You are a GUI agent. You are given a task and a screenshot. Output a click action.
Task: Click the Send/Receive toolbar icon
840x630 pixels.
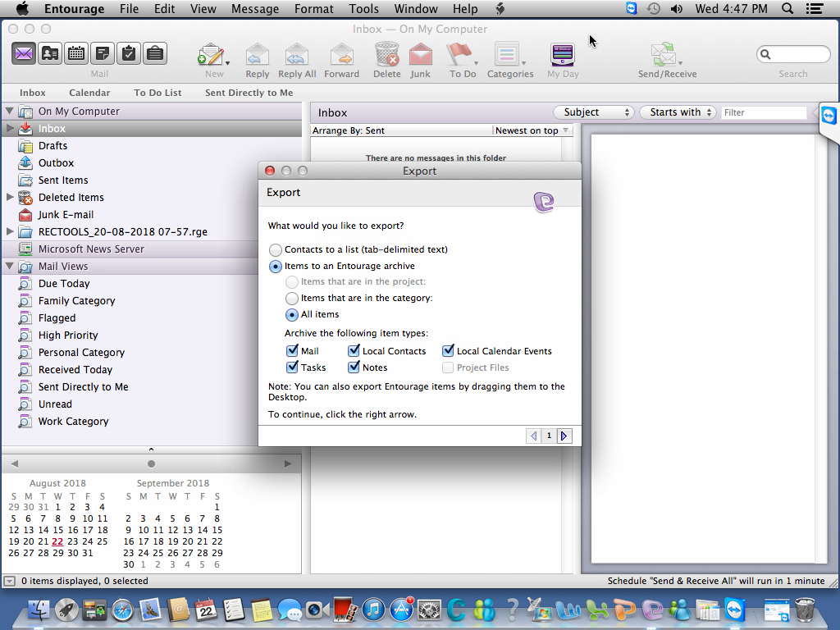pos(663,55)
